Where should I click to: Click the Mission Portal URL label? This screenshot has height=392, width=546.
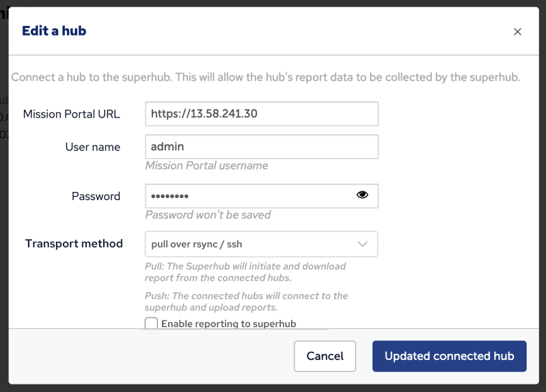[71, 114]
